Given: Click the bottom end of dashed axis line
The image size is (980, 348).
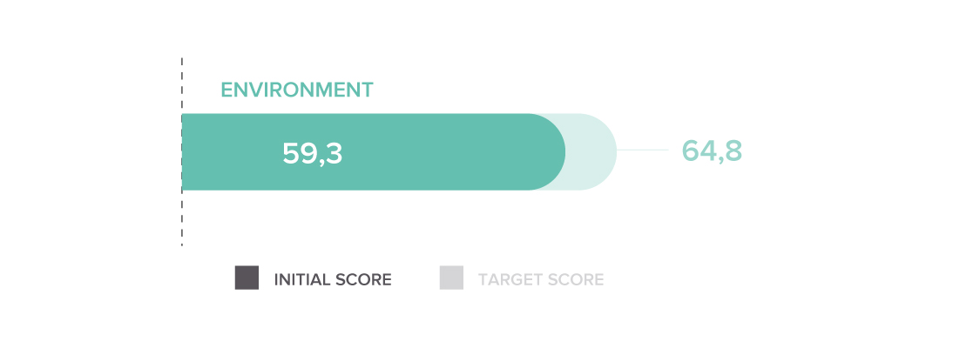Looking at the screenshot, I should click(182, 244).
